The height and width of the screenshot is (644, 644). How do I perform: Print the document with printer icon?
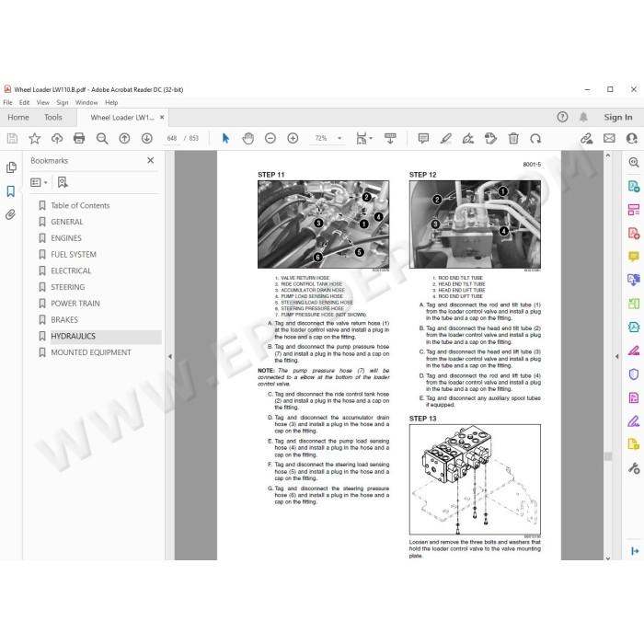(79, 138)
